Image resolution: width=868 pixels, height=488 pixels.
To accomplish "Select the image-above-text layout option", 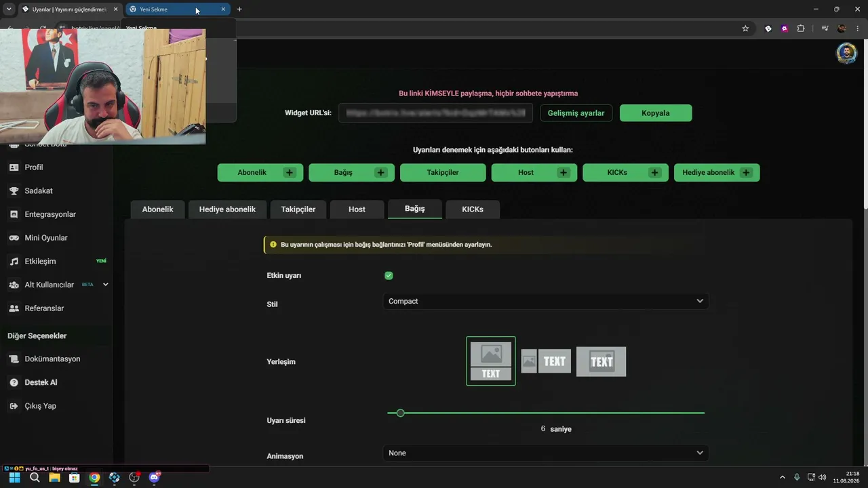I will [491, 361].
